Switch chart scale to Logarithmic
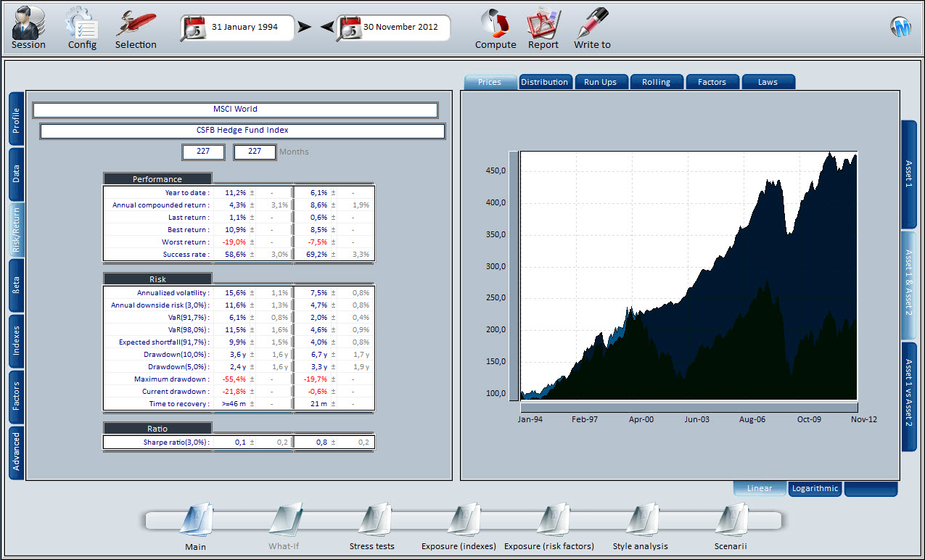 tap(815, 488)
